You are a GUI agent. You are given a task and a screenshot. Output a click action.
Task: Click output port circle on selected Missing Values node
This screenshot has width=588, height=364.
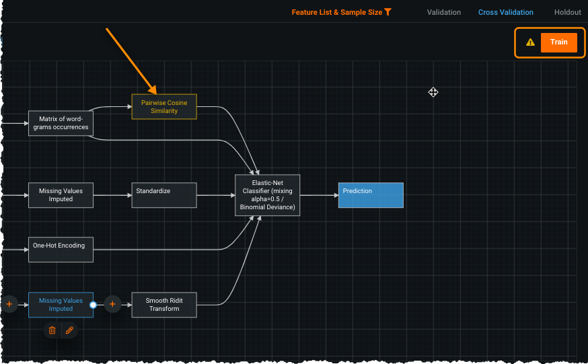click(94, 305)
